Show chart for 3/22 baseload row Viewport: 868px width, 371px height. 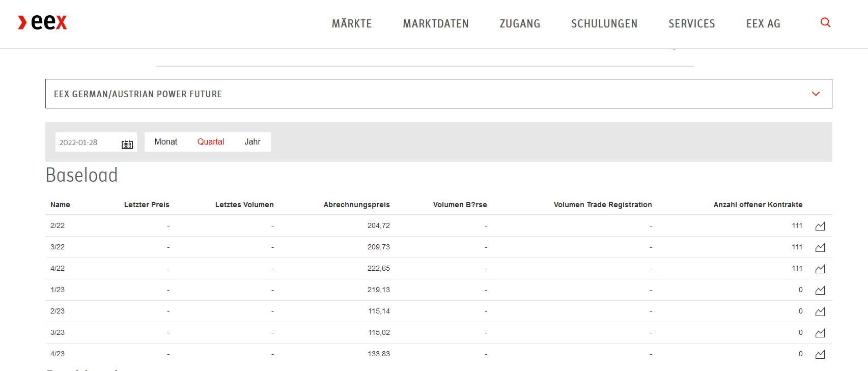tap(820, 247)
